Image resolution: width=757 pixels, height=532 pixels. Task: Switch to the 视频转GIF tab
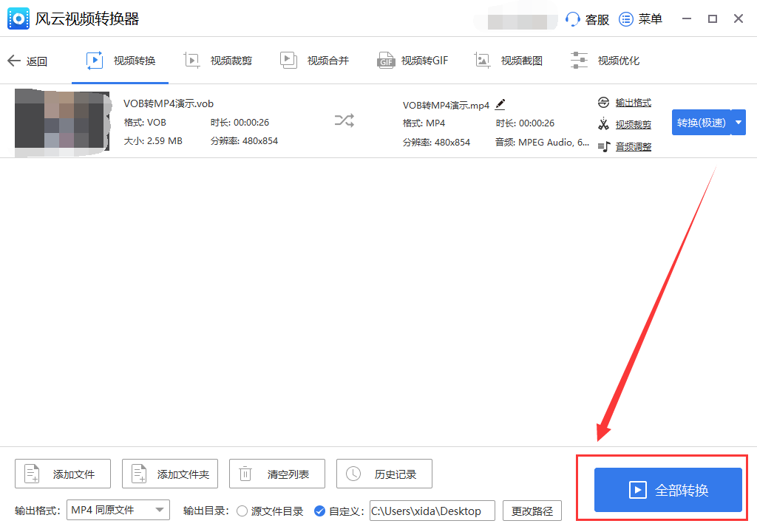(413, 60)
